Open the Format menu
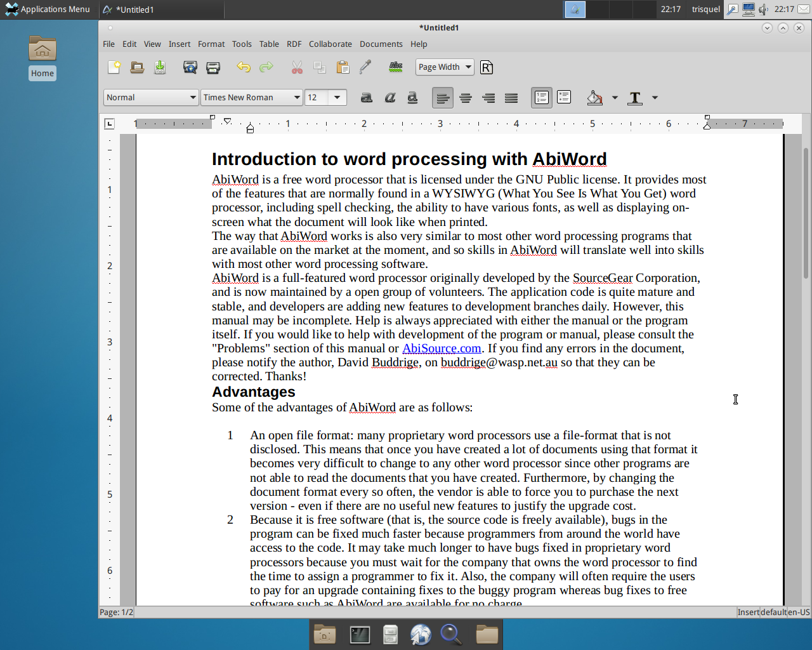This screenshot has height=650, width=812. pos(211,44)
